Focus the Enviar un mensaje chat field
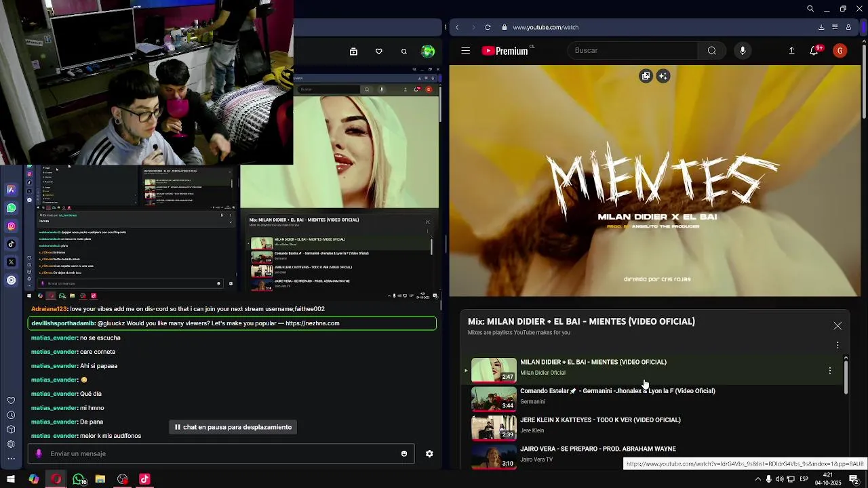This screenshot has height=488, width=868. 220,453
